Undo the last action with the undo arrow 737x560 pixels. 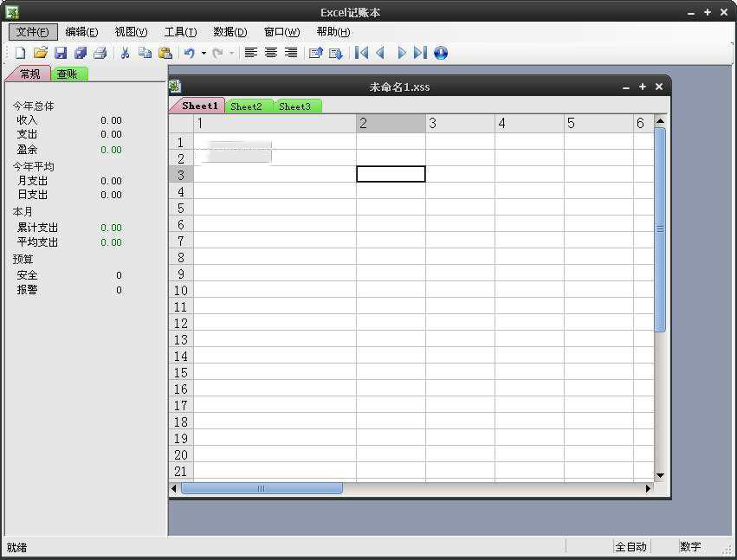click(190, 53)
